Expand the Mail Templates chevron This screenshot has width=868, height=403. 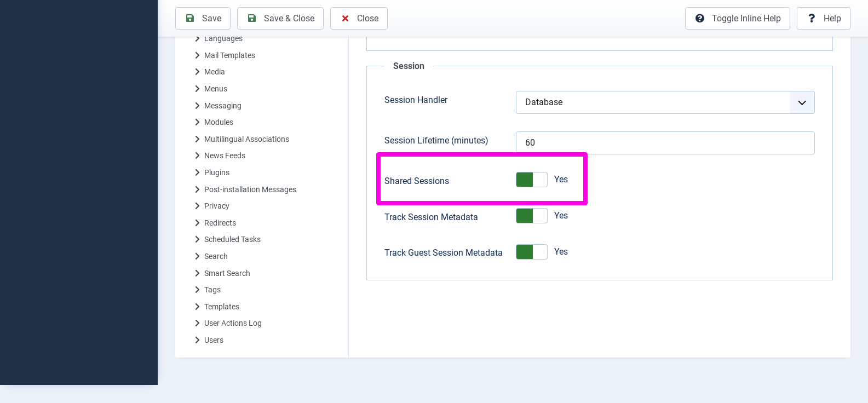(197, 55)
